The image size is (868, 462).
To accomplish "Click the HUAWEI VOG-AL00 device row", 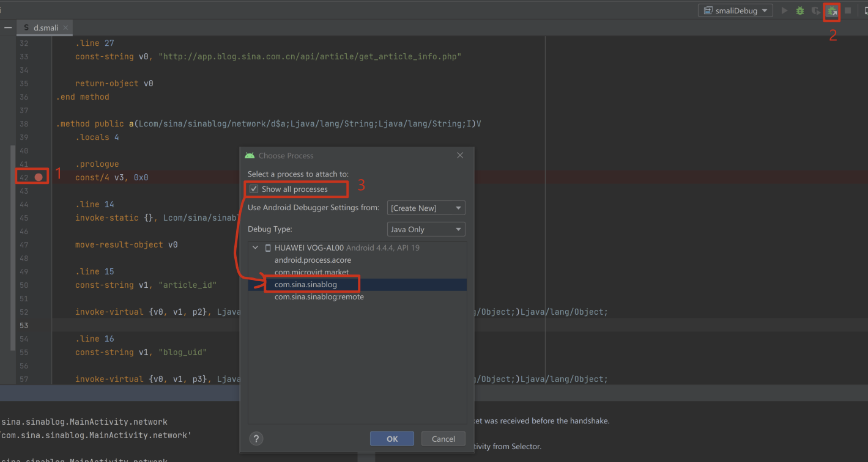I will point(358,248).
